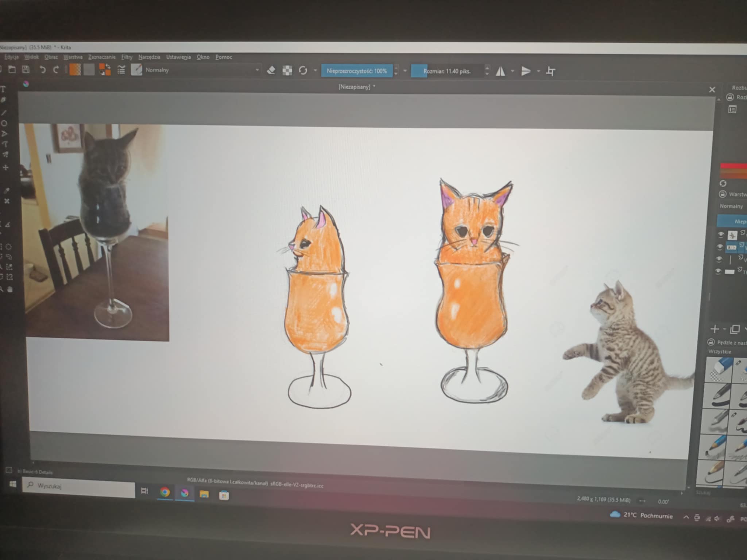Open the Narzędzia menu
This screenshot has height=560, width=747.
click(x=149, y=57)
